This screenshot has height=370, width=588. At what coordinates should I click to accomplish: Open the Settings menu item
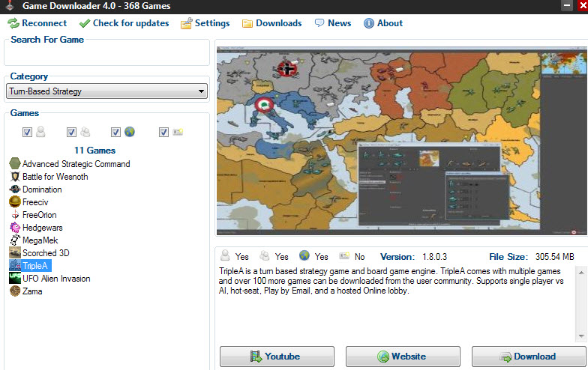[205, 23]
